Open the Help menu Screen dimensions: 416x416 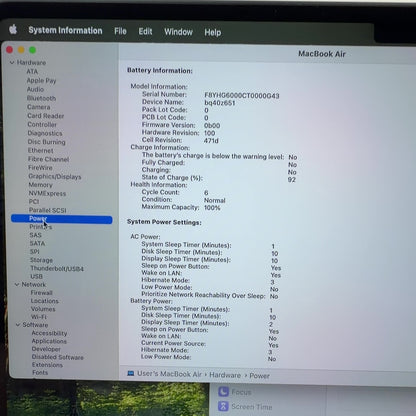pyautogui.click(x=213, y=32)
